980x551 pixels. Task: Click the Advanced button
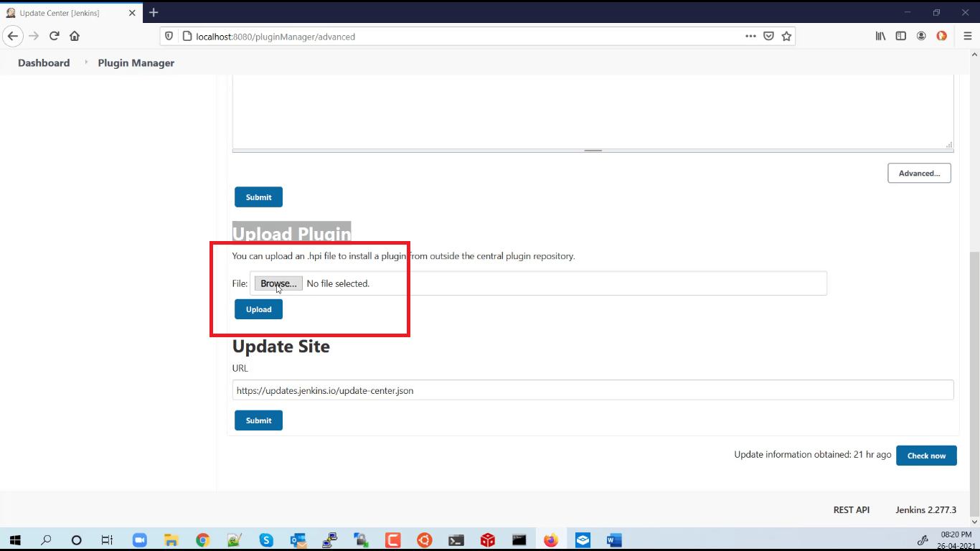(x=919, y=173)
